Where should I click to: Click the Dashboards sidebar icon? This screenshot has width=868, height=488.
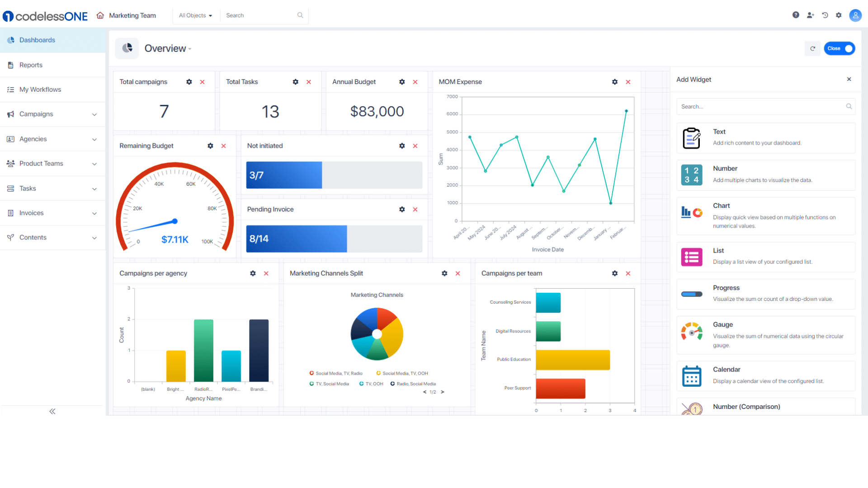(11, 40)
